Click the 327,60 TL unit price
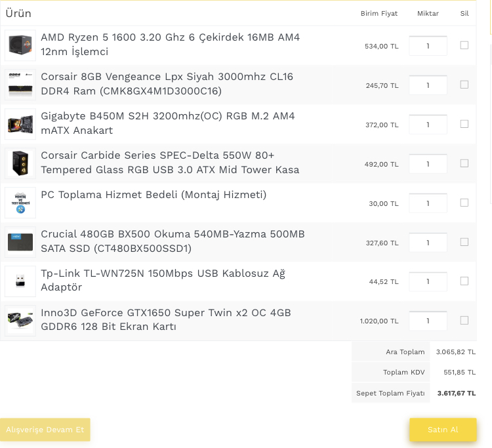This screenshot has width=492, height=448. 382,243
